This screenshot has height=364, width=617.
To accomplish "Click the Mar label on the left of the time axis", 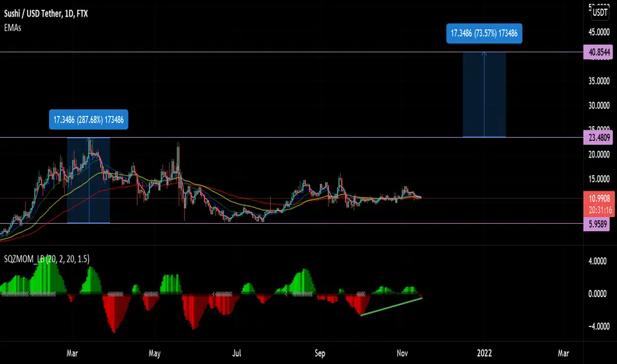I will [72, 353].
